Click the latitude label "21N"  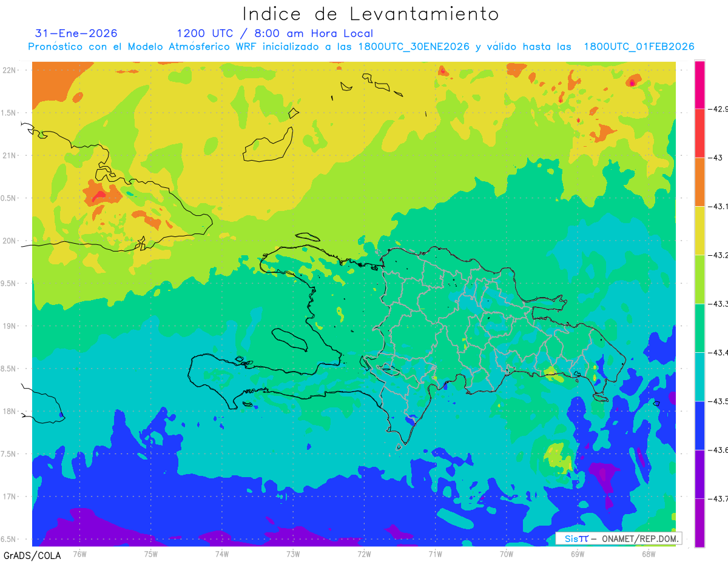tap(10, 155)
